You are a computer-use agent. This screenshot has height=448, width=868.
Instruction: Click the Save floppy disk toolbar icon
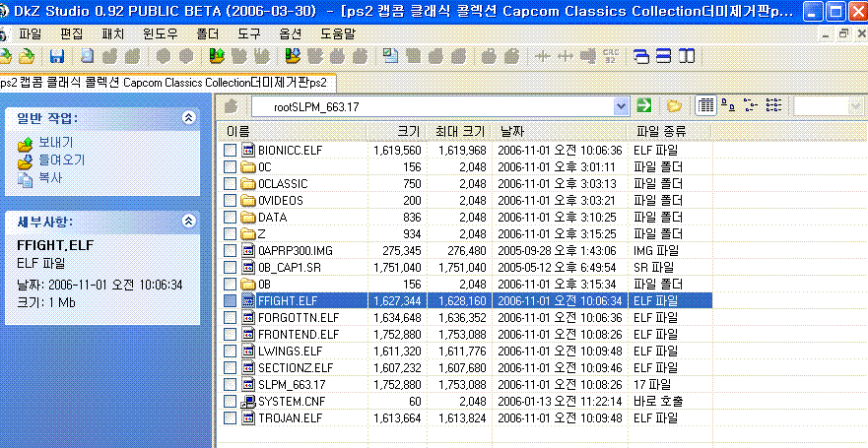click(x=57, y=56)
